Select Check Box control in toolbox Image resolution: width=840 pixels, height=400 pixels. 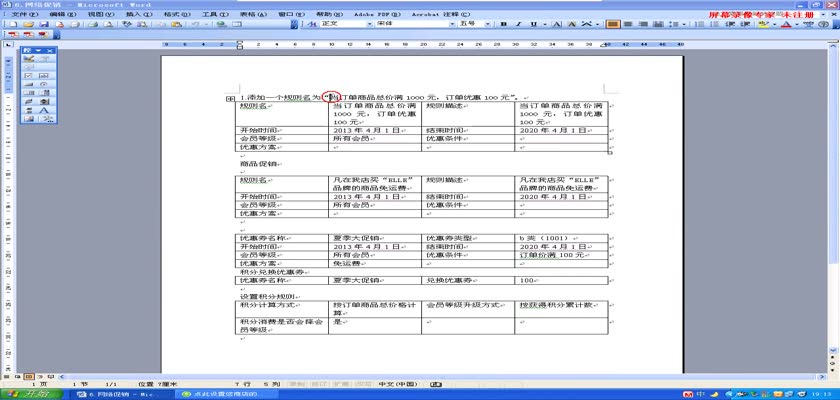click(28, 76)
